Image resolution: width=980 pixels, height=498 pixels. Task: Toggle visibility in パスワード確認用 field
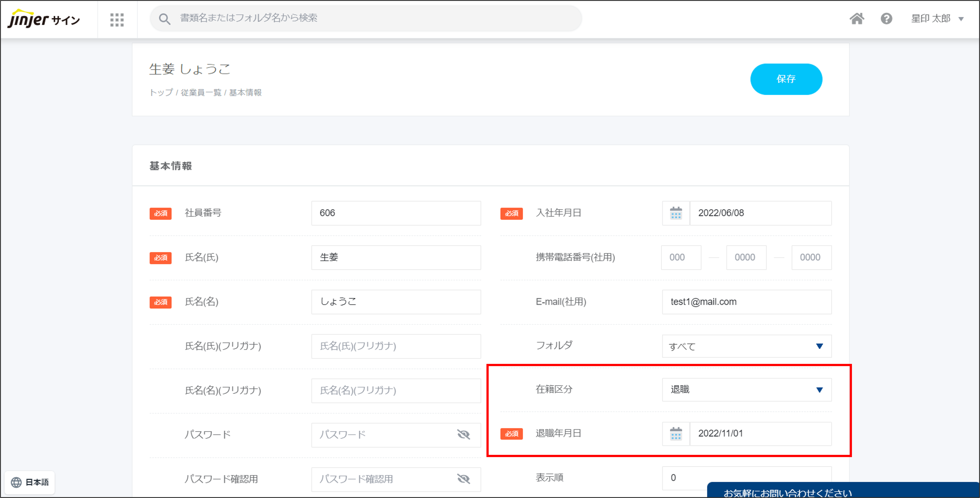pos(463,479)
